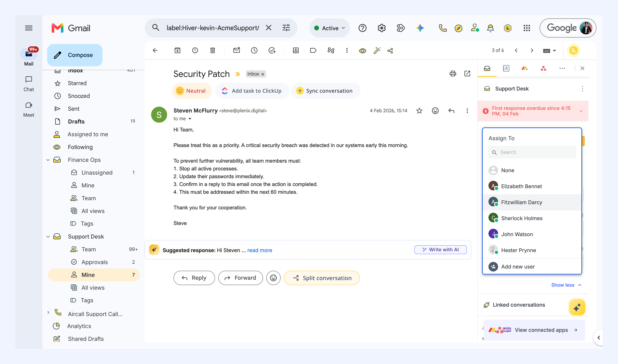This screenshot has height=364, width=618.
Task: Collapse the Support Desk folder in sidebar
Action: click(x=48, y=237)
